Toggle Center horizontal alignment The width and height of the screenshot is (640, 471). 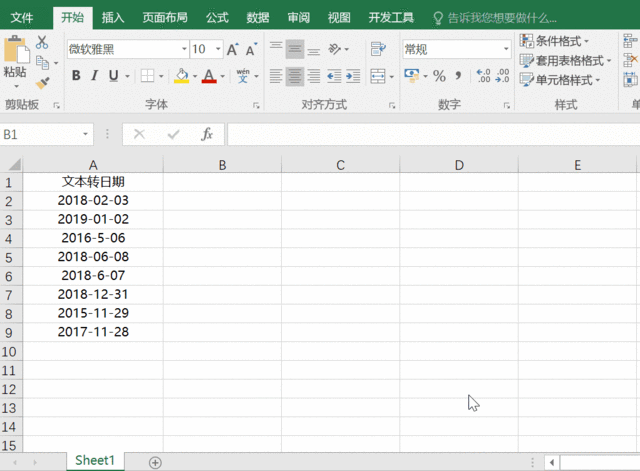tap(295, 76)
